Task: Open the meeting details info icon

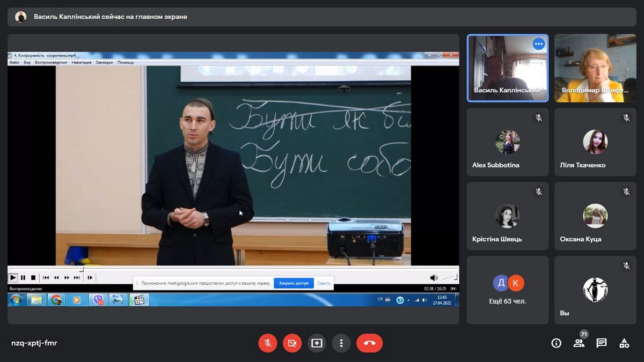Action: point(557,343)
